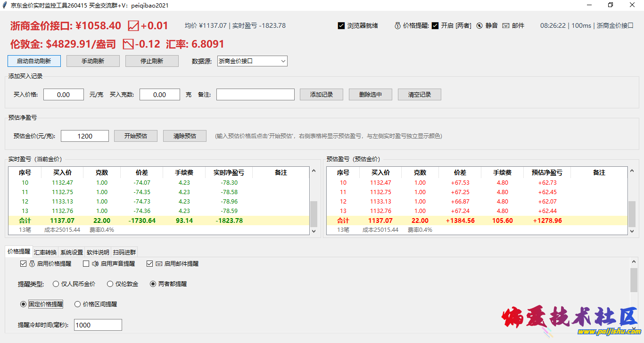
Task: Click the rising chart icon beside +0.01
Action: (x=133, y=26)
